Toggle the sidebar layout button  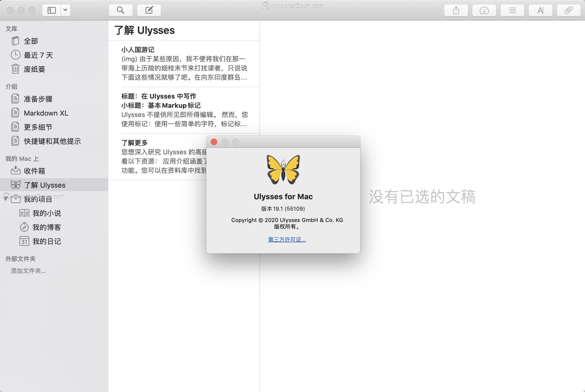51,10
